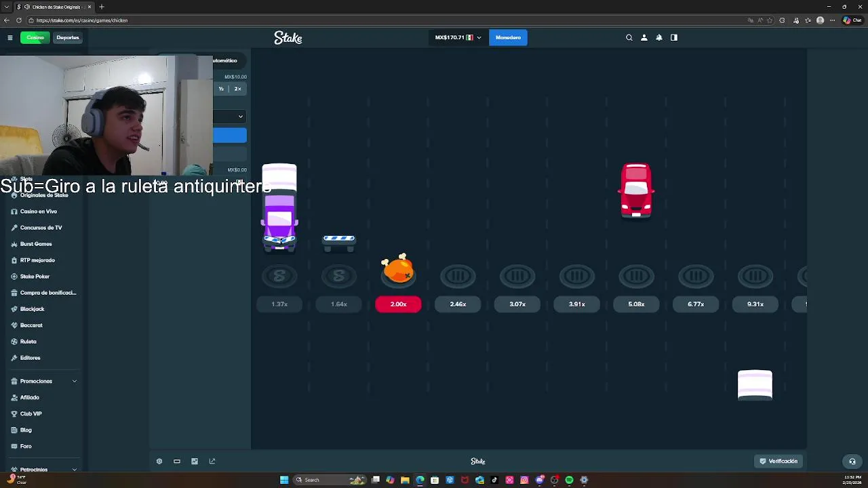Open File Explorer from taskbar
Image resolution: width=868 pixels, height=488 pixels.
tap(405, 480)
